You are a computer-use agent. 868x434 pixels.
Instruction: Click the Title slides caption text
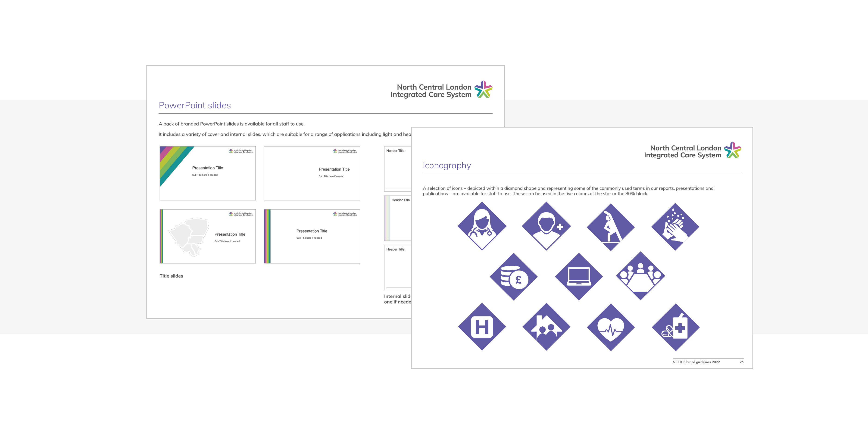[171, 276]
